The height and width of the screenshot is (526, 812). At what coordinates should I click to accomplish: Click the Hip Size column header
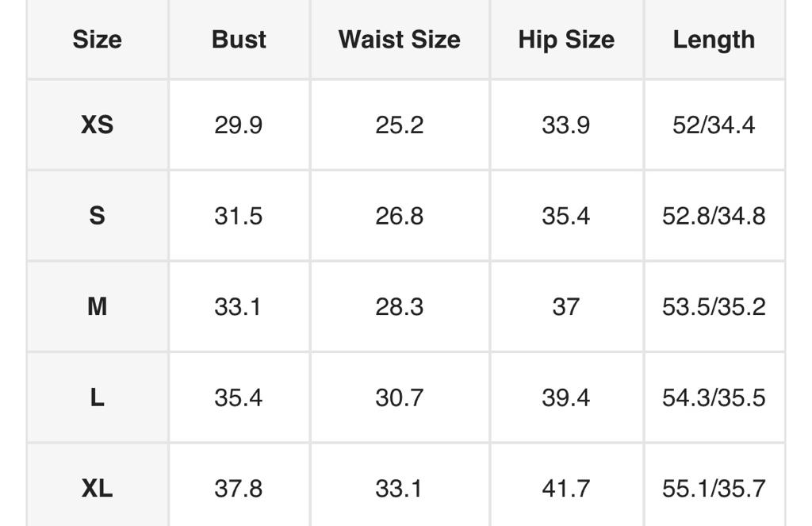[566, 40]
